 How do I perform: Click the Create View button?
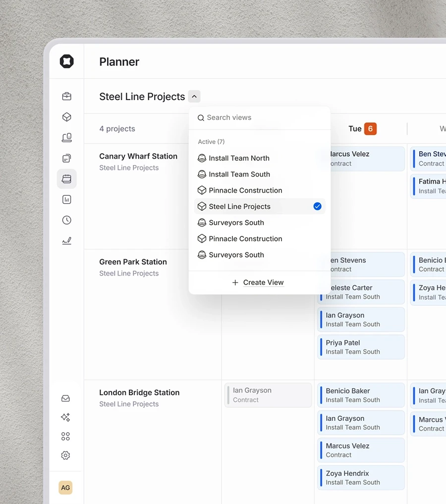(x=258, y=282)
